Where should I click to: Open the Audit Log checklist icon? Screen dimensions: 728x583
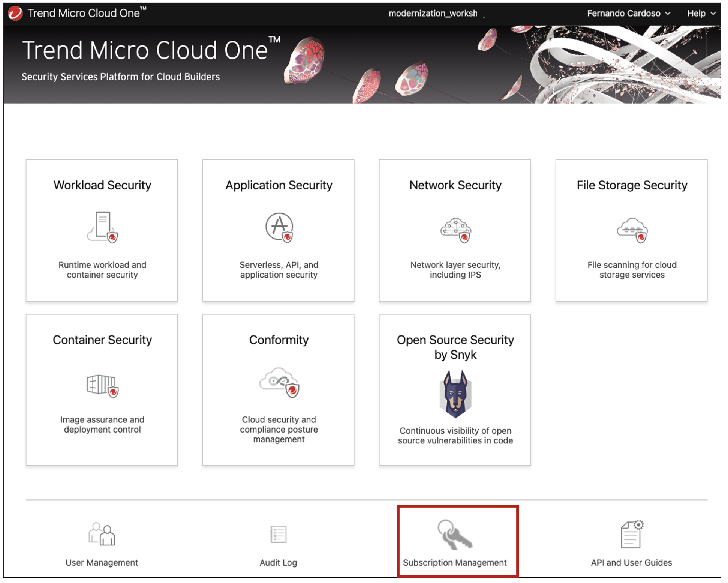click(279, 534)
